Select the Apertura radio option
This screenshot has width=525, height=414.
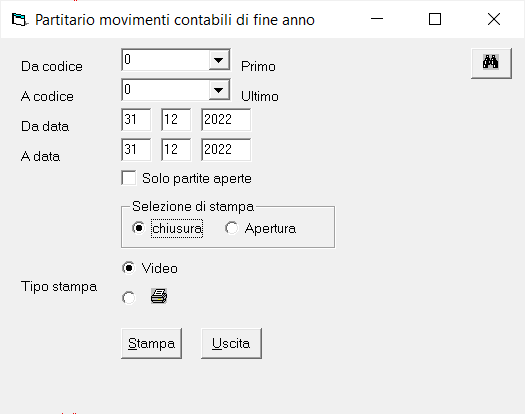pyautogui.click(x=231, y=228)
